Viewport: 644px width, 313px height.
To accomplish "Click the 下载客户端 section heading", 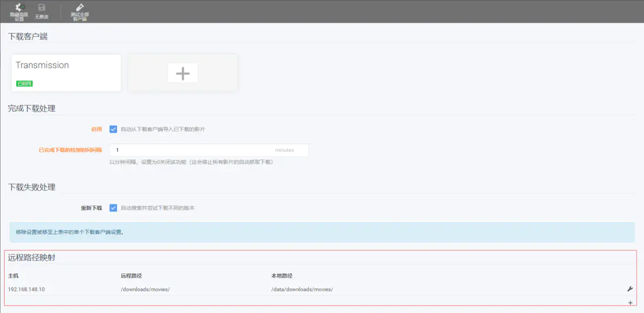I will click(x=27, y=37).
